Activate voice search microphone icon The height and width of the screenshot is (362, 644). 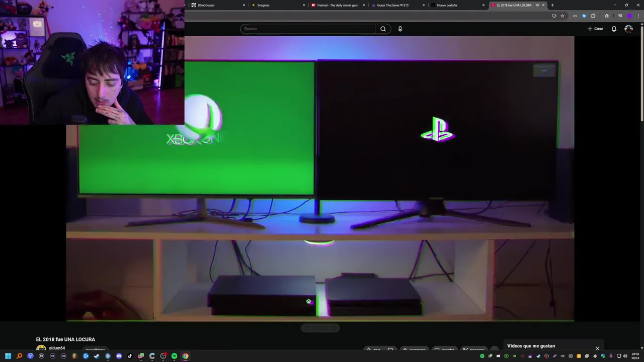point(400,29)
